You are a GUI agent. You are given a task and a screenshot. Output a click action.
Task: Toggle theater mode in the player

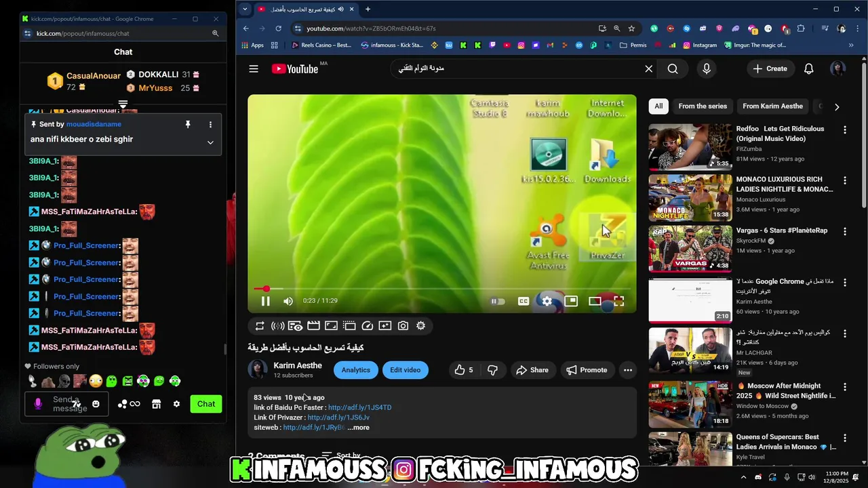[x=595, y=301]
